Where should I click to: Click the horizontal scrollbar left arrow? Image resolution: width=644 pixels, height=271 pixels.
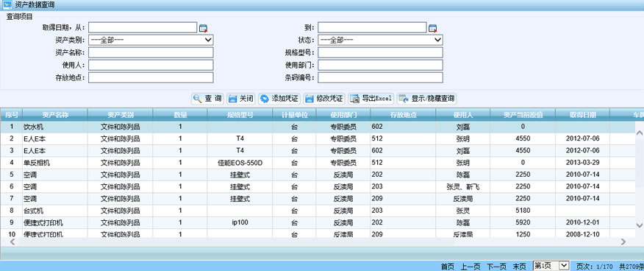pos(12,242)
